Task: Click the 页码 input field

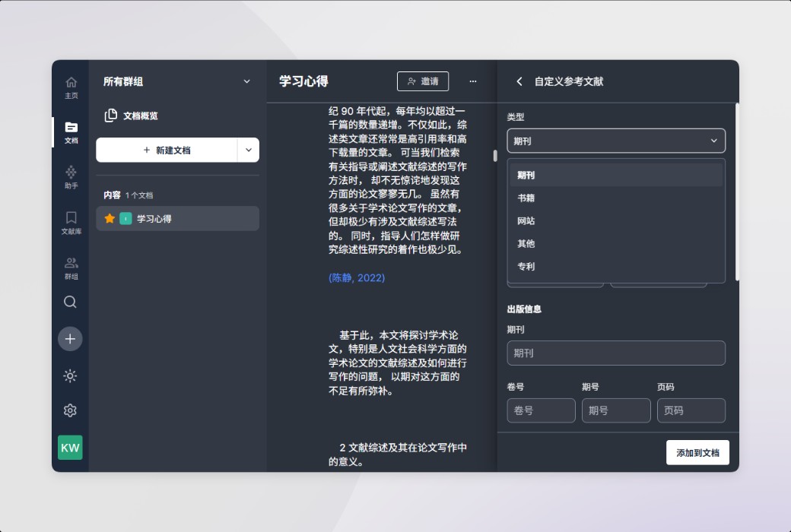Action: pos(691,410)
